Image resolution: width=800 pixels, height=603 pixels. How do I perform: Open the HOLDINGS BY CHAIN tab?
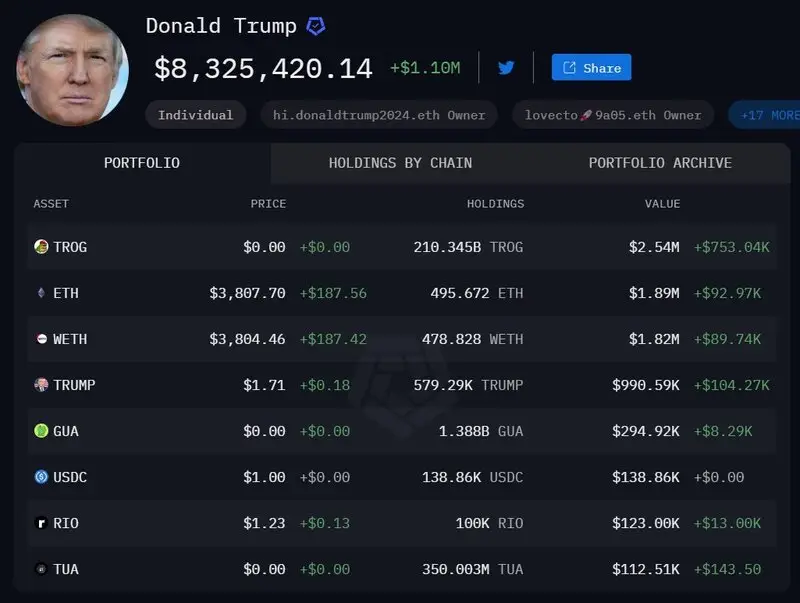click(400, 163)
